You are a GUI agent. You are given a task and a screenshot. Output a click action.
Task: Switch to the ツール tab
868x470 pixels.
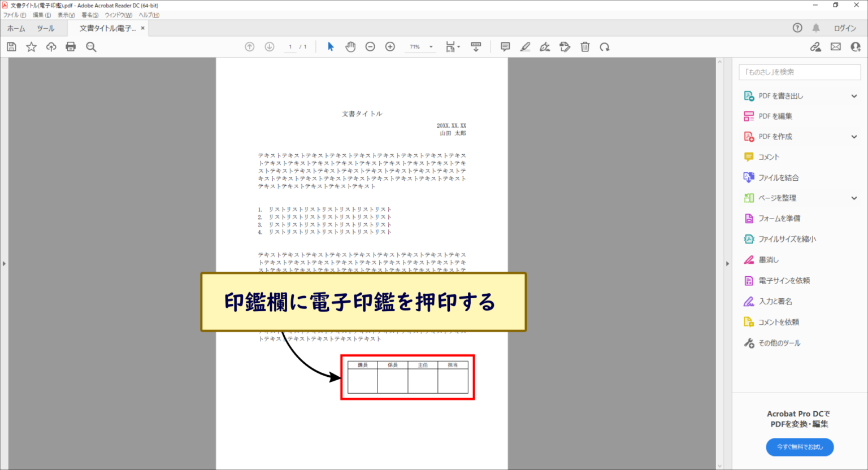coord(46,28)
